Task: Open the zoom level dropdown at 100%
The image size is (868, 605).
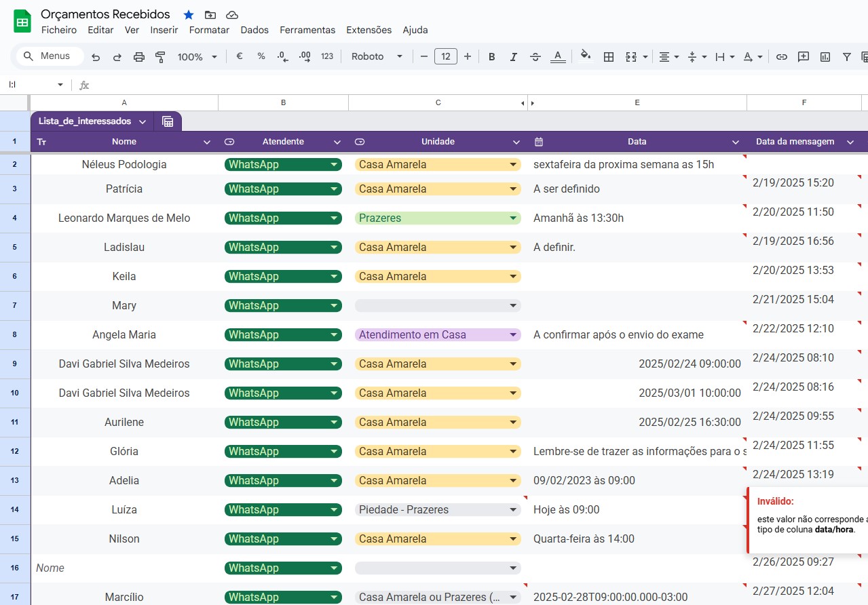Action: click(x=197, y=57)
